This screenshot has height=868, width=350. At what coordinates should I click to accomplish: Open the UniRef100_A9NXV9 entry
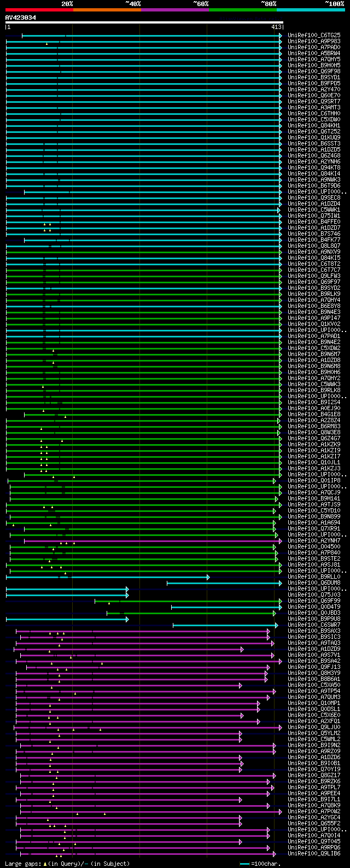pos(314,252)
